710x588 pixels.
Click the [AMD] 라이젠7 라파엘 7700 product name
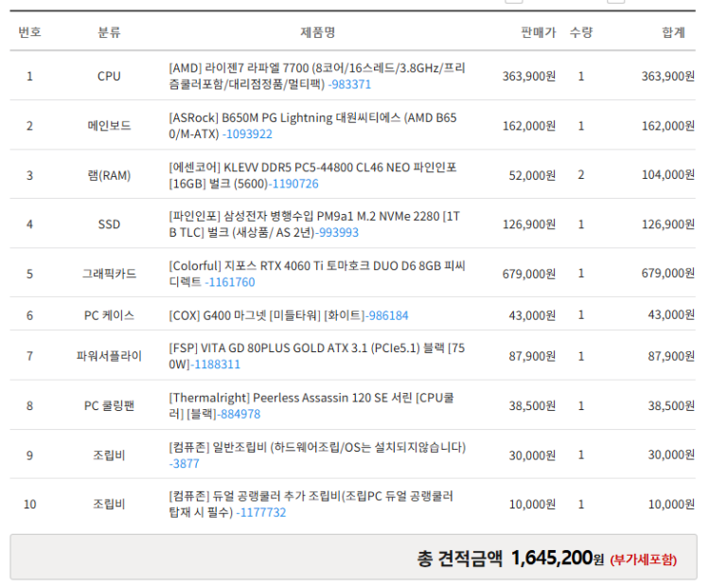pyautogui.click(x=317, y=76)
